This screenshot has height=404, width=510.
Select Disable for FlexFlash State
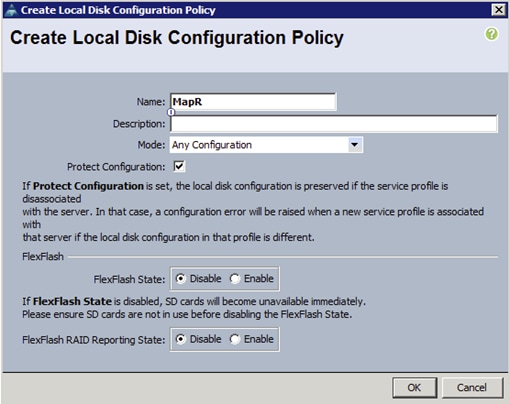[180, 278]
